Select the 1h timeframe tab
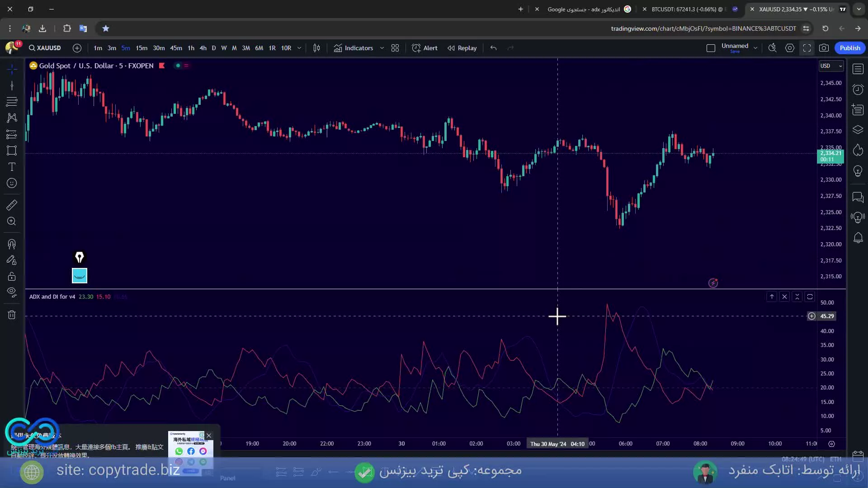This screenshot has width=868, height=488. tap(191, 47)
